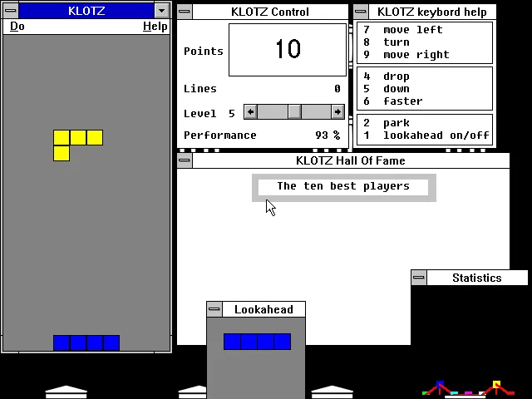Open the KLOTZ Control window control-menu box

(x=185, y=12)
